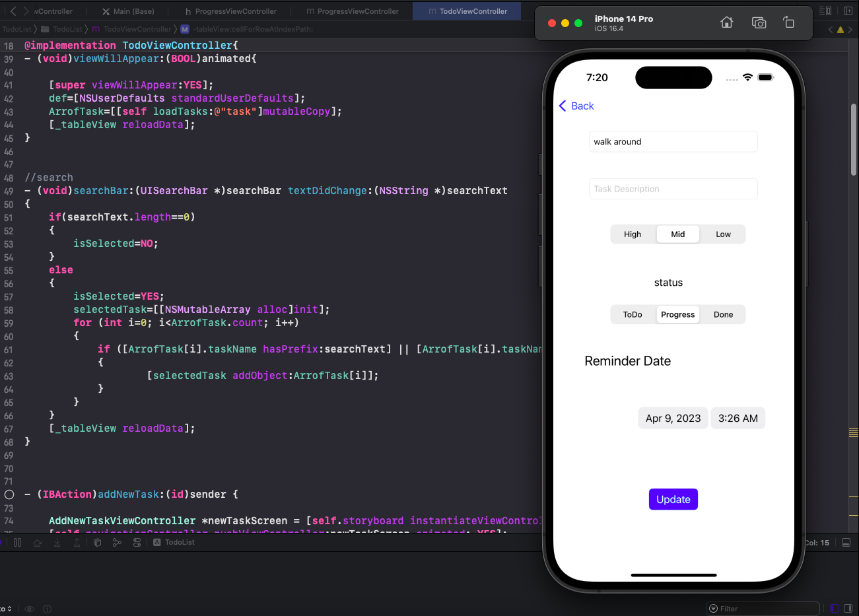Click line number 49 gutter
The image size is (859, 616).
[x=9, y=191]
